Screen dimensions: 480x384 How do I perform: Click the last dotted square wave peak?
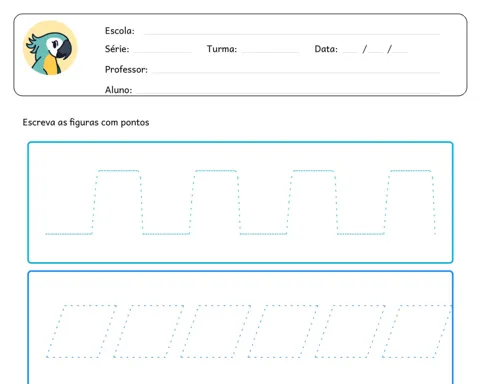(x=410, y=202)
